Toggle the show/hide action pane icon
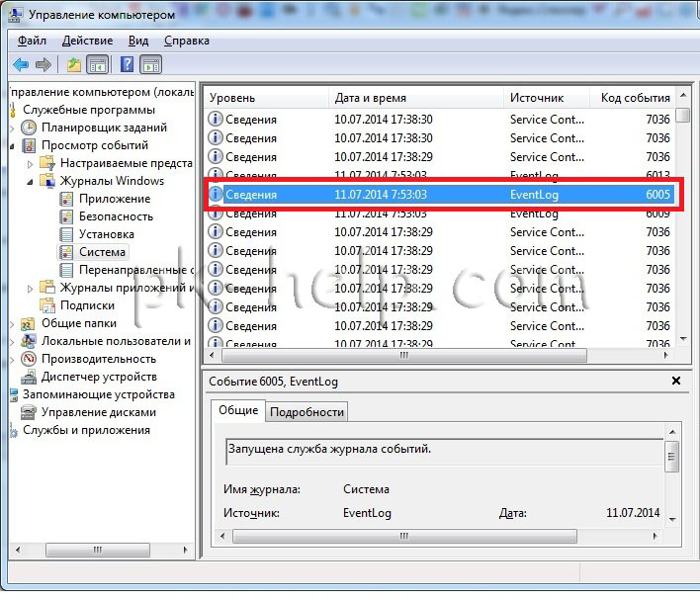This screenshot has width=700, height=600. (x=151, y=65)
